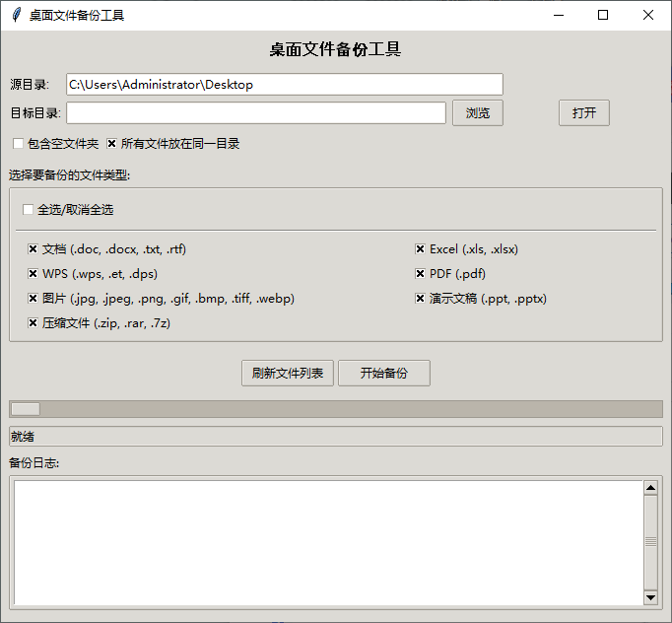672x623 pixels.
Task: Disable the PDF (.pdf) checkbox
Action: 420,274
